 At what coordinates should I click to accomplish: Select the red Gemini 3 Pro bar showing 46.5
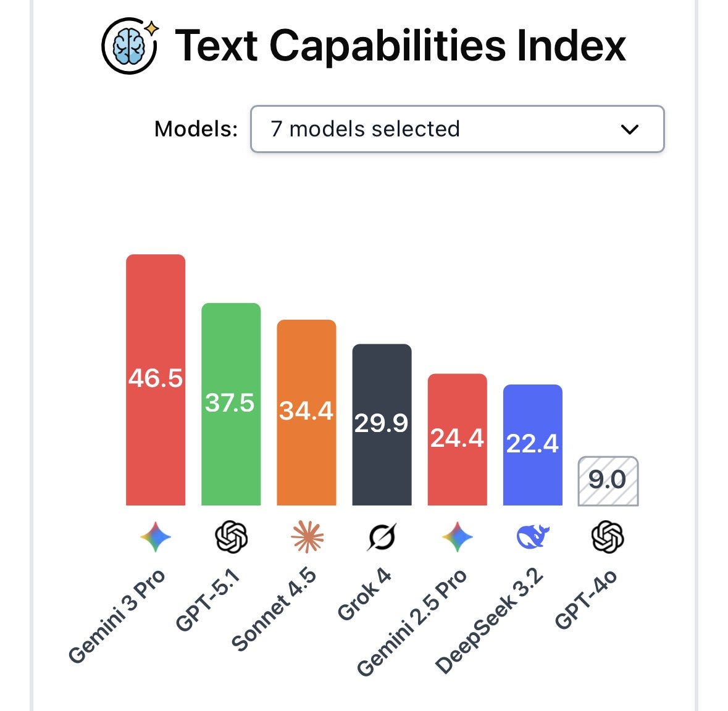pyautogui.click(x=156, y=380)
